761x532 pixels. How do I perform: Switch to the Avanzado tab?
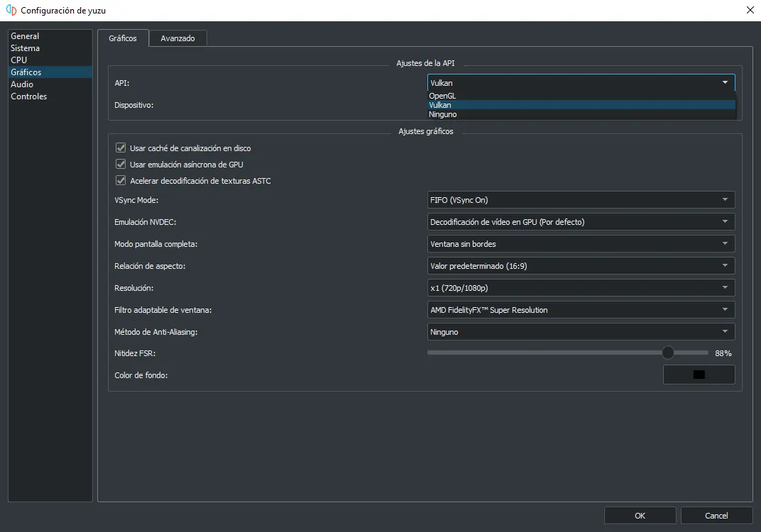click(x=177, y=38)
